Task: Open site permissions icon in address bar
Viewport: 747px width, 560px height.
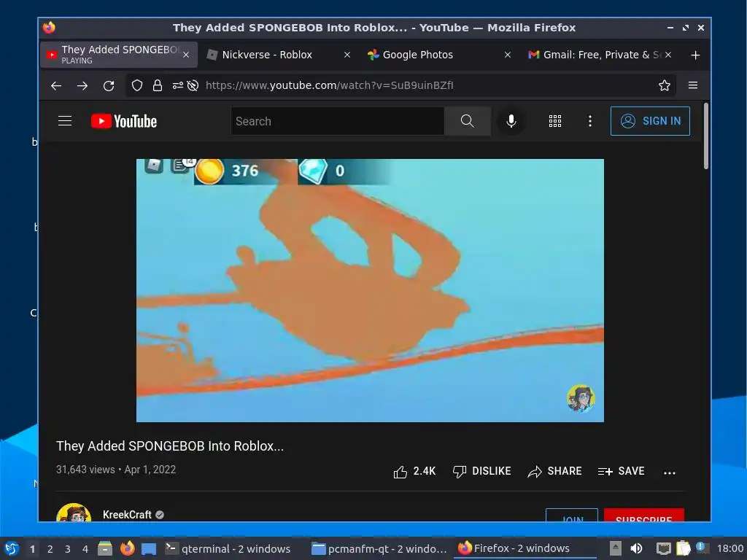Action: (178, 86)
